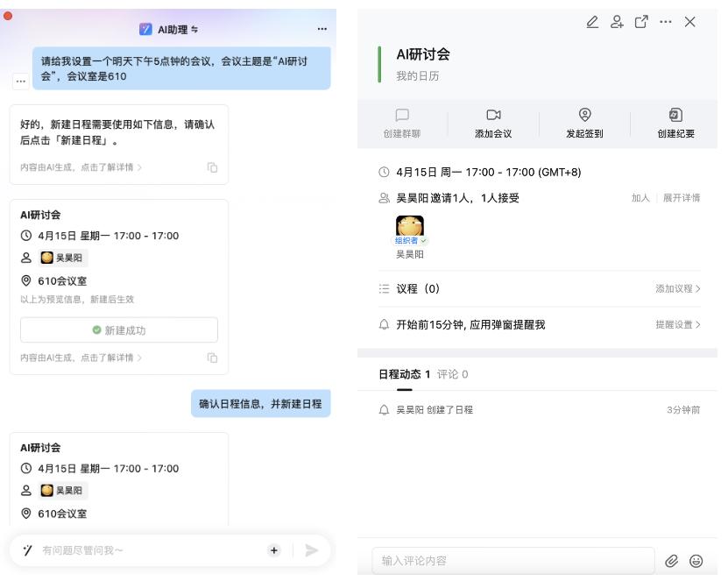Click 创建纪要 minutes action
Image resolution: width=728 pixels, height=581 pixels.
click(675, 124)
